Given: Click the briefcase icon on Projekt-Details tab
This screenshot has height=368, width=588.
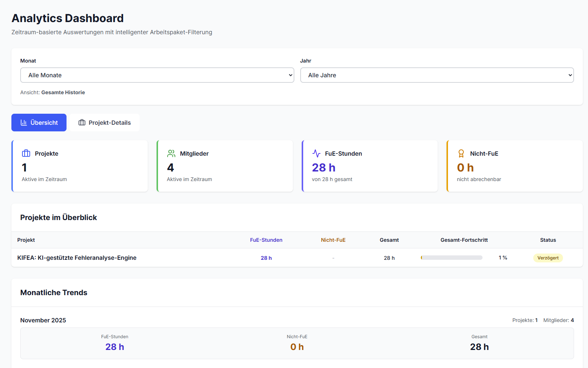Looking at the screenshot, I should pyautogui.click(x=82, y=122).
